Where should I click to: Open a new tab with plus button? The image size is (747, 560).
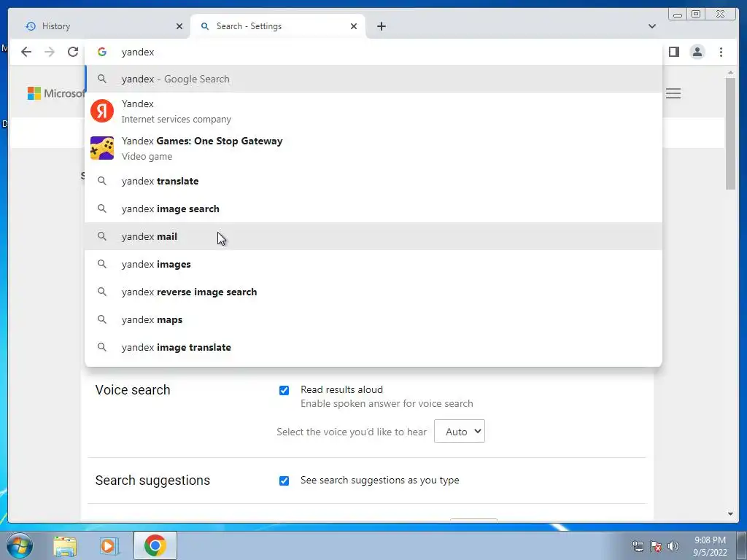pos(381,26)
